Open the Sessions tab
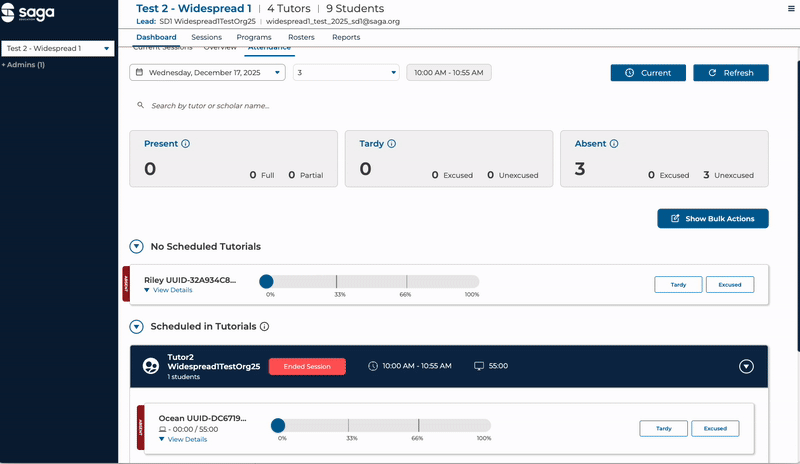Screen dimensions: 800x464 (x=206, y=37)
